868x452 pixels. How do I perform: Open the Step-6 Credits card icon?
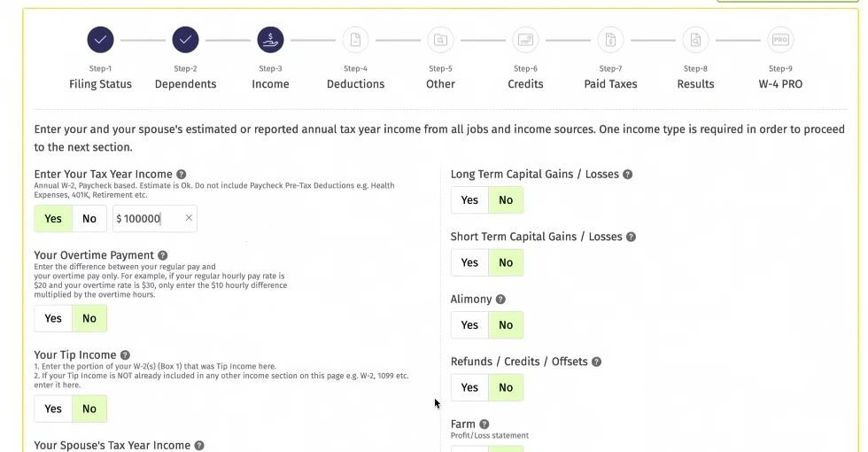525,40
